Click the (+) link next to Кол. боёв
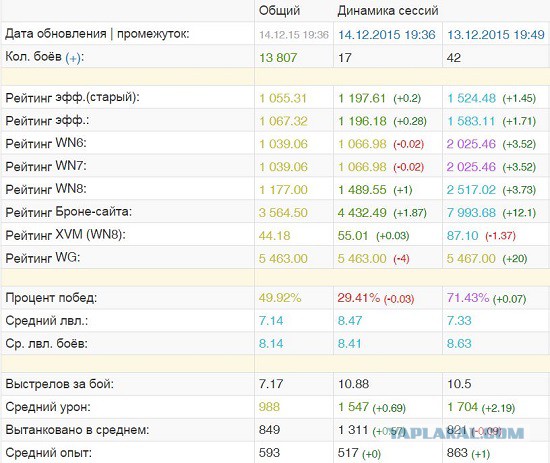 pyautogui.click(x=74, y=58)
